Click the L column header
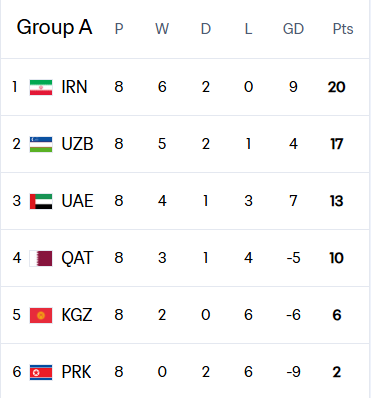 248,29
